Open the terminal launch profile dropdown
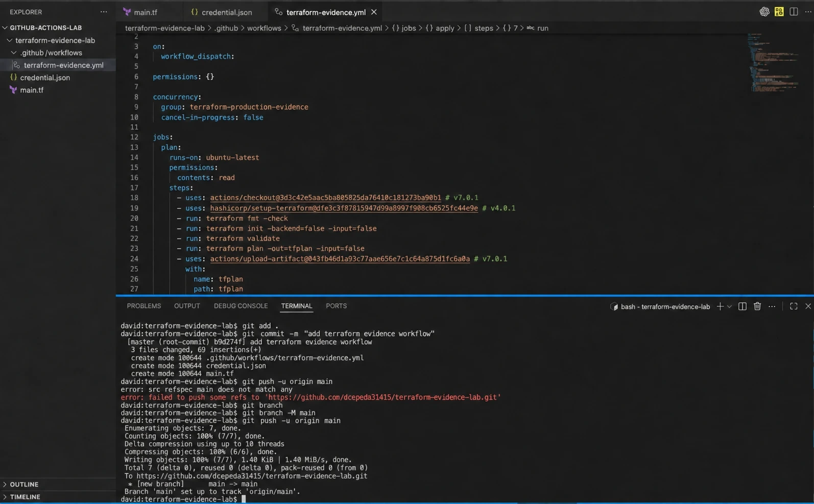Image resolution: width=814 pixels, height=504 pixels. 729,306
